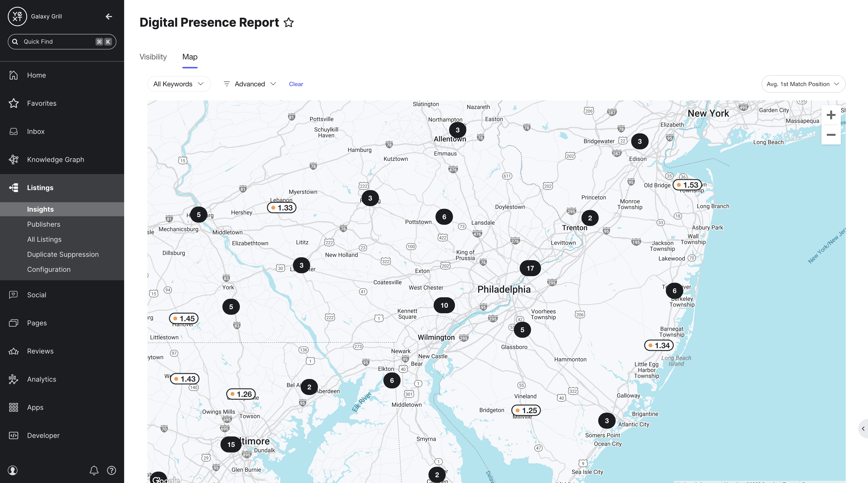
Task: Open the user profile avatar icon
Action: pos(13,470)
